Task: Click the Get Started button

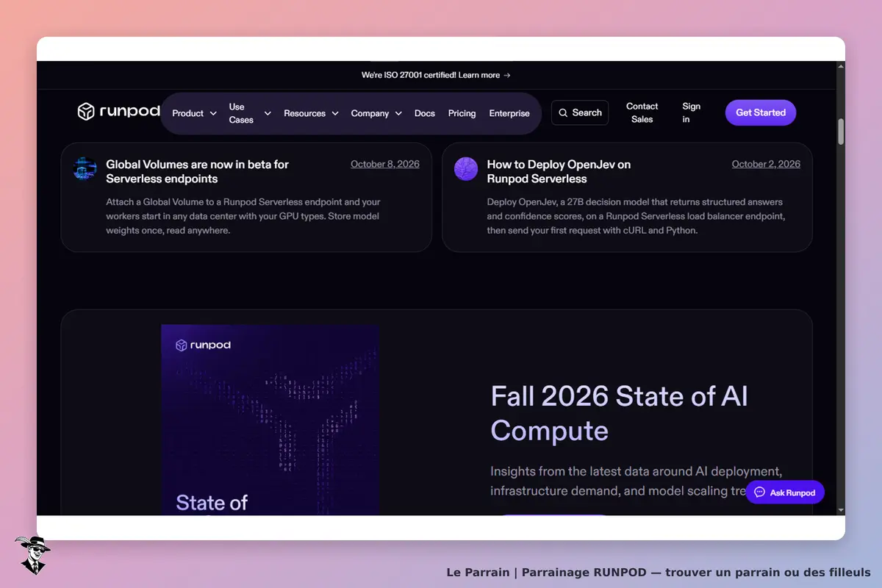Action: coord(761,112)
